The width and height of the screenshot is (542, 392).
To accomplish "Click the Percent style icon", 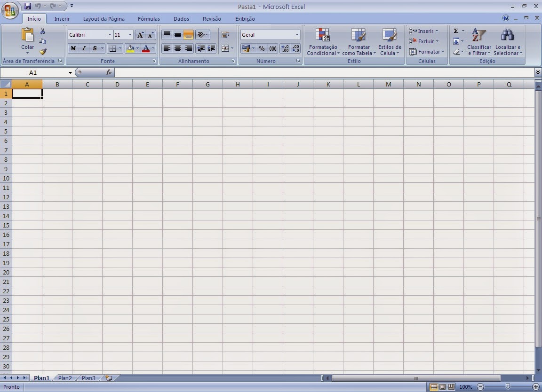I will (262, 48).
